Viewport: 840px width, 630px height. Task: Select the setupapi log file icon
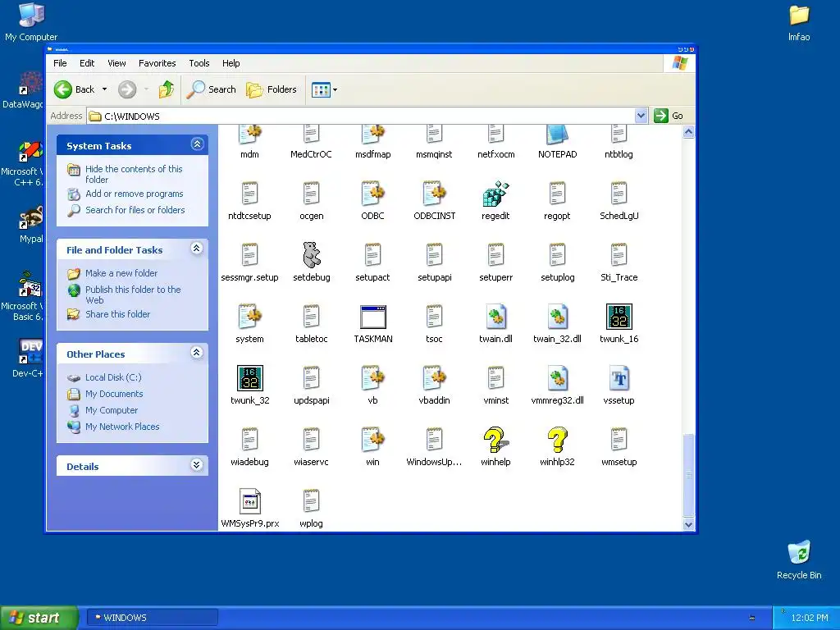434,255
